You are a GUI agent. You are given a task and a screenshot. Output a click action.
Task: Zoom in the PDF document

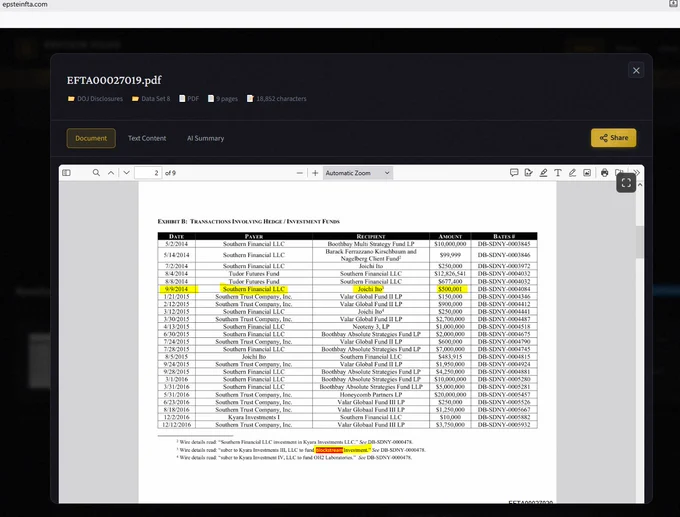pos(315,173)
